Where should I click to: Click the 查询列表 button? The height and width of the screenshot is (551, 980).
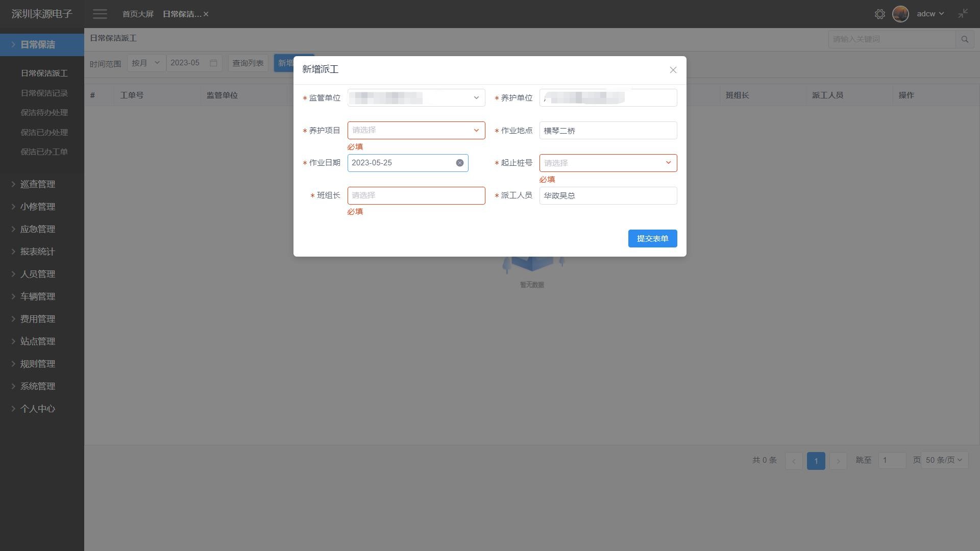(x=248, y=63)
